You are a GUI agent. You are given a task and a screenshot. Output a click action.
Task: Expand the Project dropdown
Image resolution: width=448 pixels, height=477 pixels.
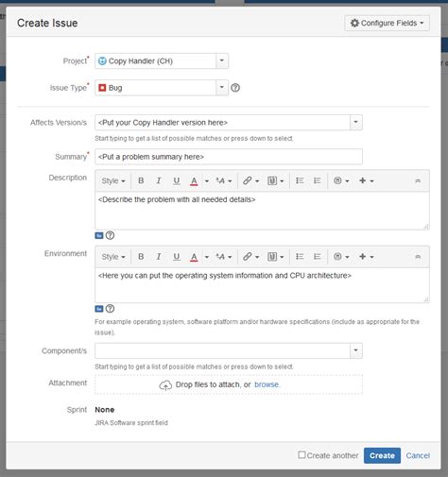(222, 60)
